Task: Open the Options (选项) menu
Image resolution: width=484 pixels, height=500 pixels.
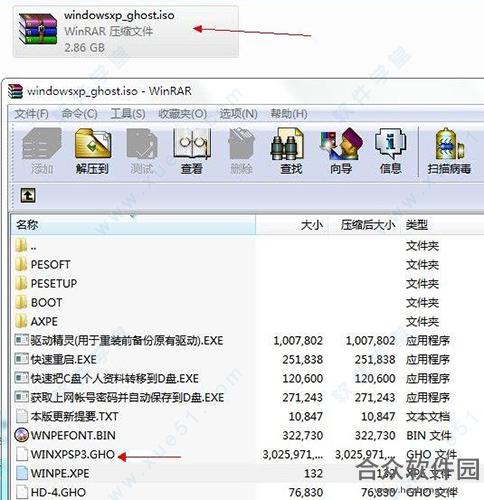Action: point(238,114)
